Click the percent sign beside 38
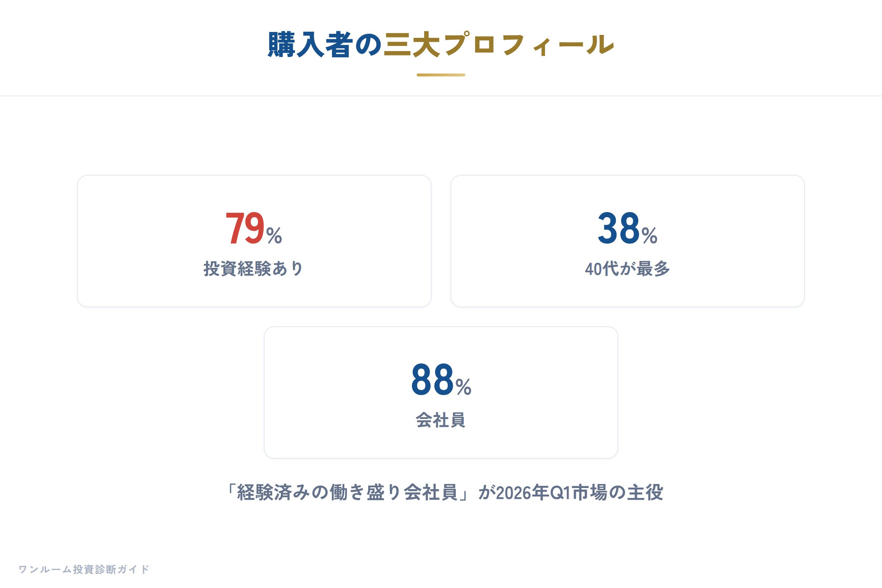 649,236
